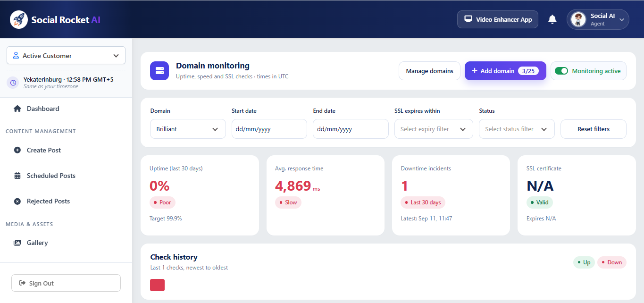Viewport: 644px width, 303px height.
Task: Click the Target 99.9% text
Action: [166, 219]
